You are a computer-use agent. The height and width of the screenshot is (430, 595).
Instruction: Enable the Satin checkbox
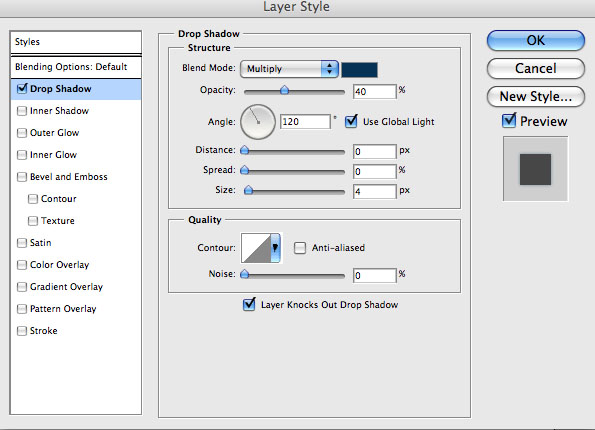point(22,243)
